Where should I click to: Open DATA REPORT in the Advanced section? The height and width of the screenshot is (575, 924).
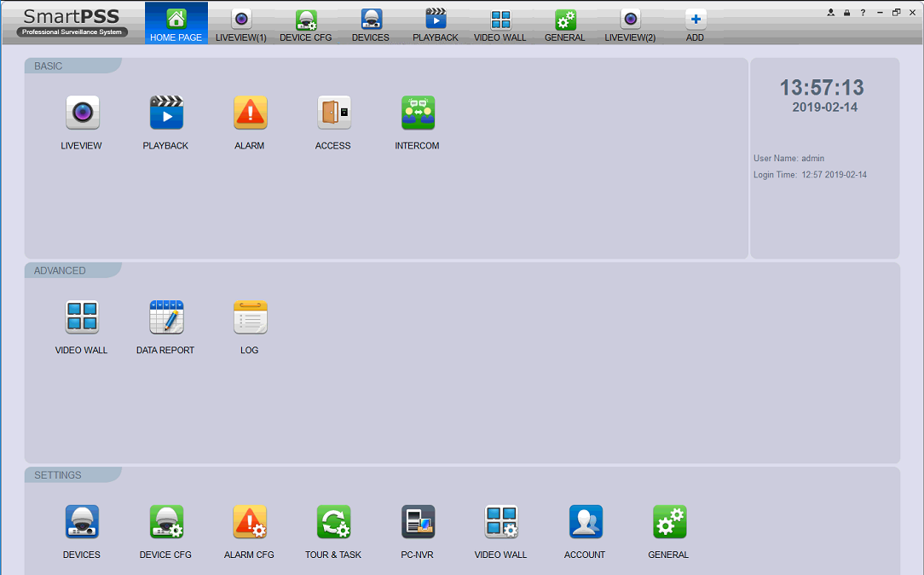(166, 317)
